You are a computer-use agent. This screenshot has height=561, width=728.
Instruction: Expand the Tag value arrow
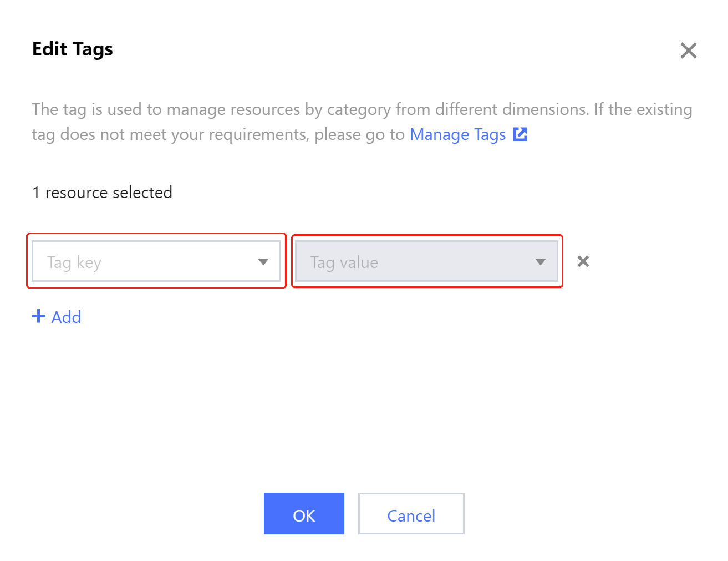[541, 262]
